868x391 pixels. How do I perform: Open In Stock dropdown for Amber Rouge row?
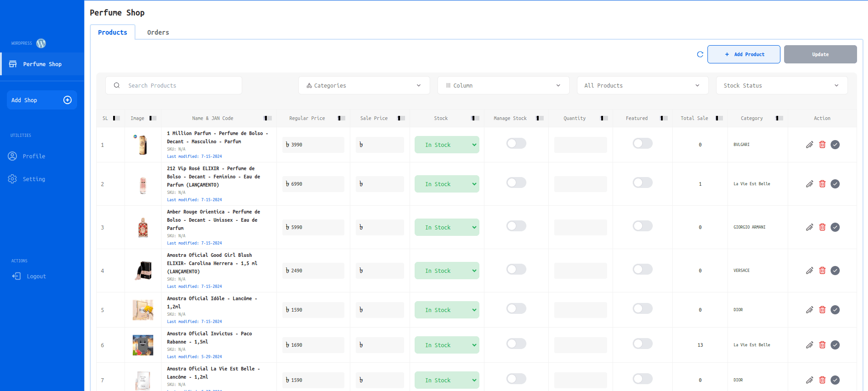click(447, 227)
